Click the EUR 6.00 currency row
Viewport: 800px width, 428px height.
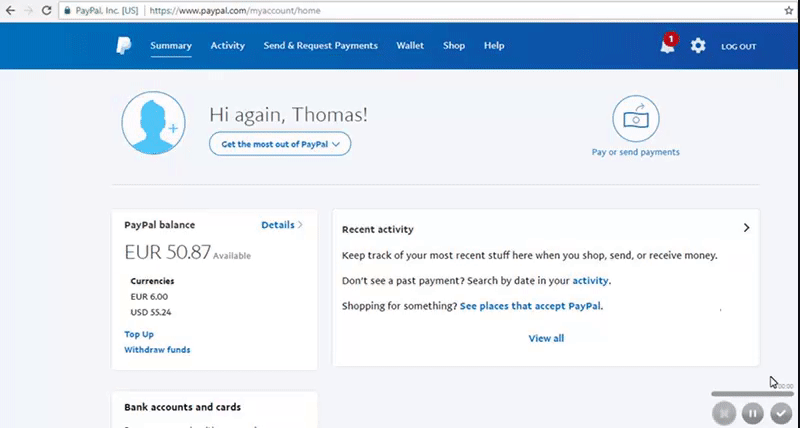(149, 297)
